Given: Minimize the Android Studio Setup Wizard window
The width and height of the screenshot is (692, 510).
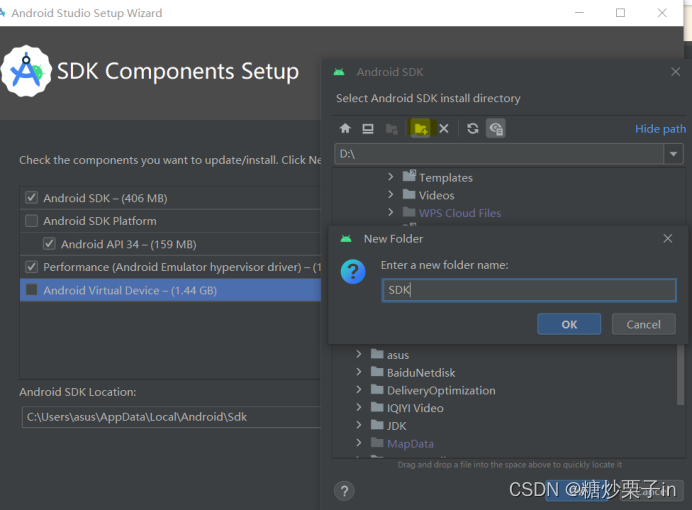Looking at the screenshot, I should pos(579,13).
